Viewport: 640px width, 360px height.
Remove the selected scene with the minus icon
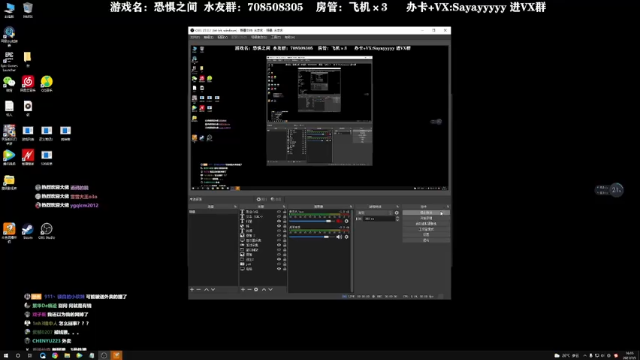tap(199, 289)
